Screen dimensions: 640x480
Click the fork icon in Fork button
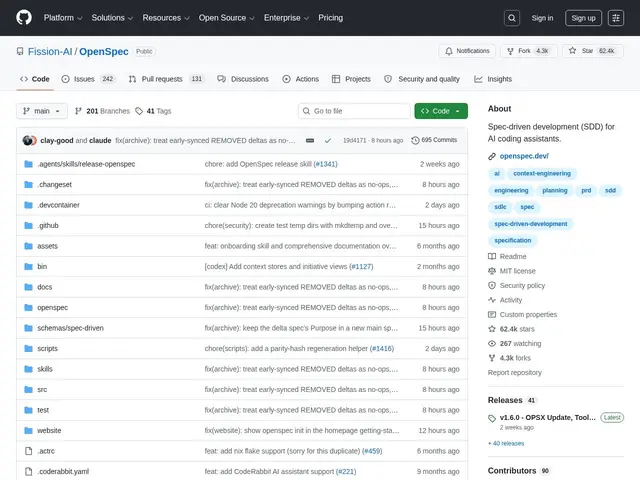[510, 51]
